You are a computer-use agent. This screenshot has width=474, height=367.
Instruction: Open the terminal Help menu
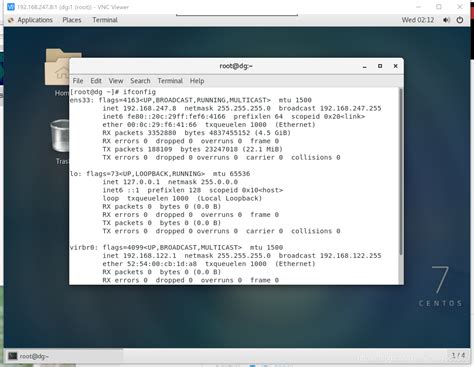pos(197,81)
